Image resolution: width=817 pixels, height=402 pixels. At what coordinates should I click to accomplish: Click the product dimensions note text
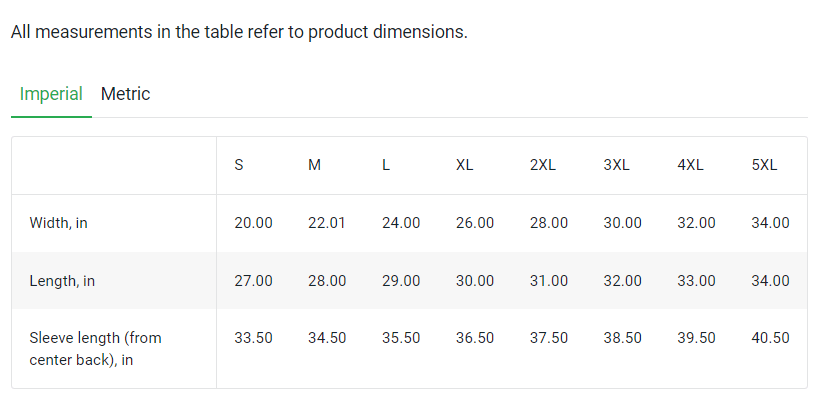239,32
